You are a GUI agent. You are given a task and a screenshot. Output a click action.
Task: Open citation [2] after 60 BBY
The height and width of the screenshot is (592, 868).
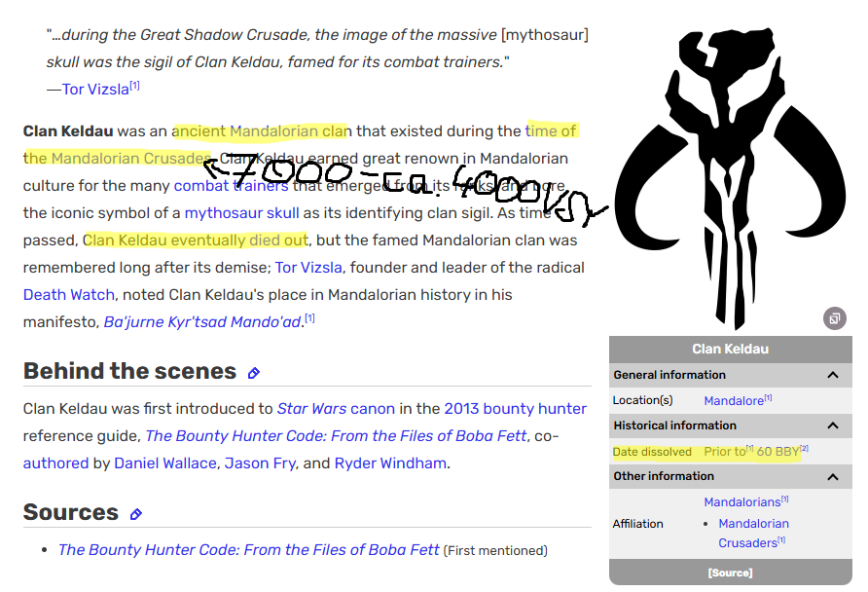click(805, 449)
